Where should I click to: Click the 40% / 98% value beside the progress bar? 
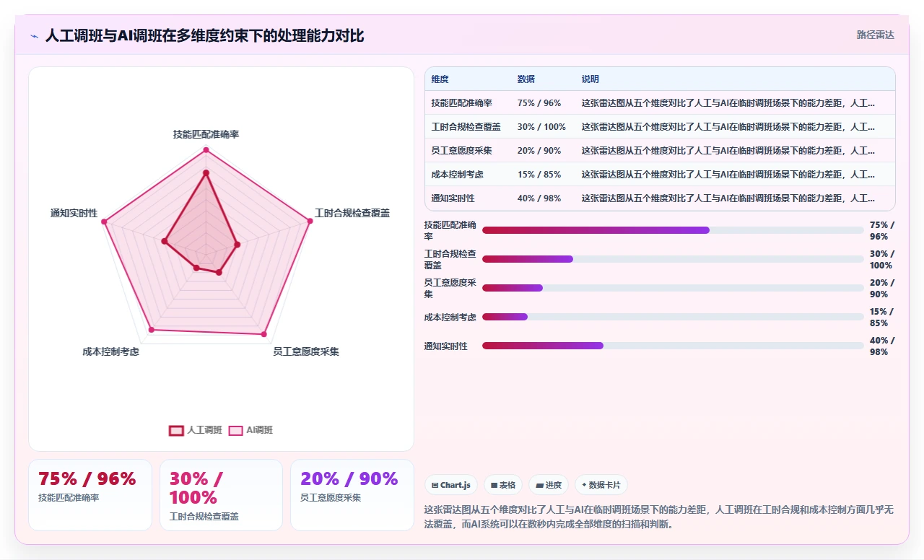(x=882, y=346)
